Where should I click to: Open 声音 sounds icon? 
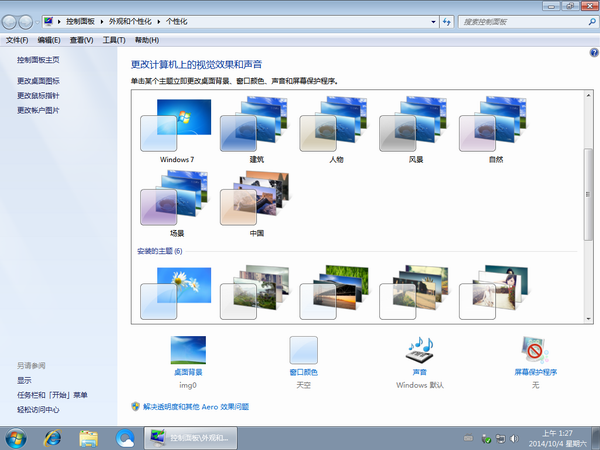pyautogui.click(x=420, y=350)
